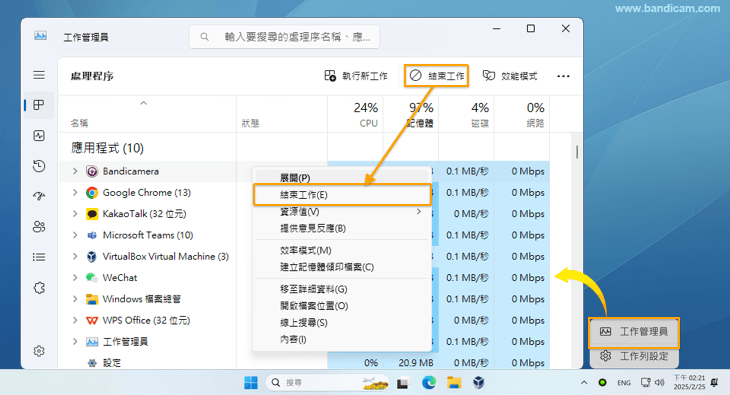730x395 pixels.
Task: Click the 執行新工作 toolbar button
Action: point(356,76)
